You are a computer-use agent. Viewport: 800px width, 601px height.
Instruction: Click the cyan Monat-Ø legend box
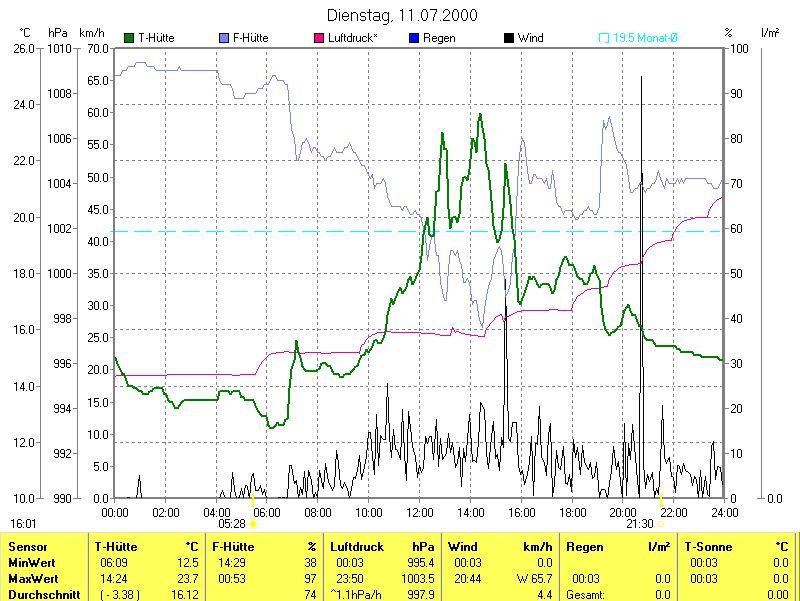pyautogui.click(x=604, y=38)
